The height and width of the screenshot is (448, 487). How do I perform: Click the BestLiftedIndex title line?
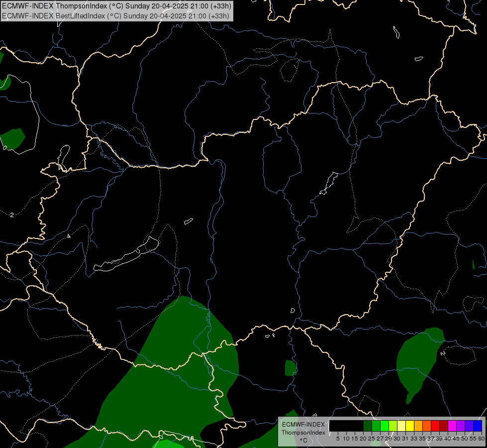point(115,16)
